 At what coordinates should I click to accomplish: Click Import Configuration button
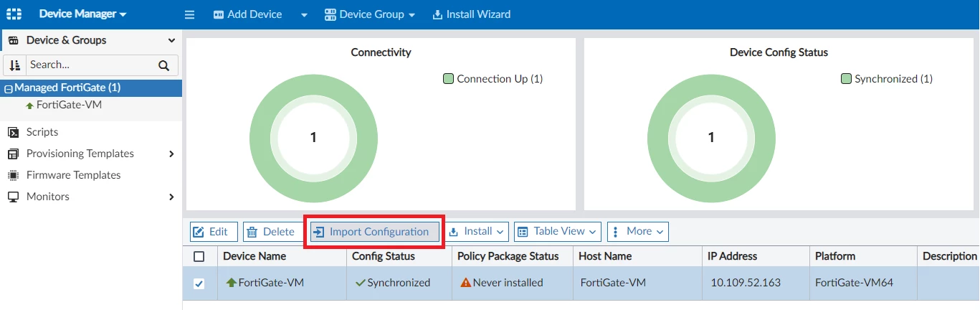pyautogui.click(x=374, y=232)
